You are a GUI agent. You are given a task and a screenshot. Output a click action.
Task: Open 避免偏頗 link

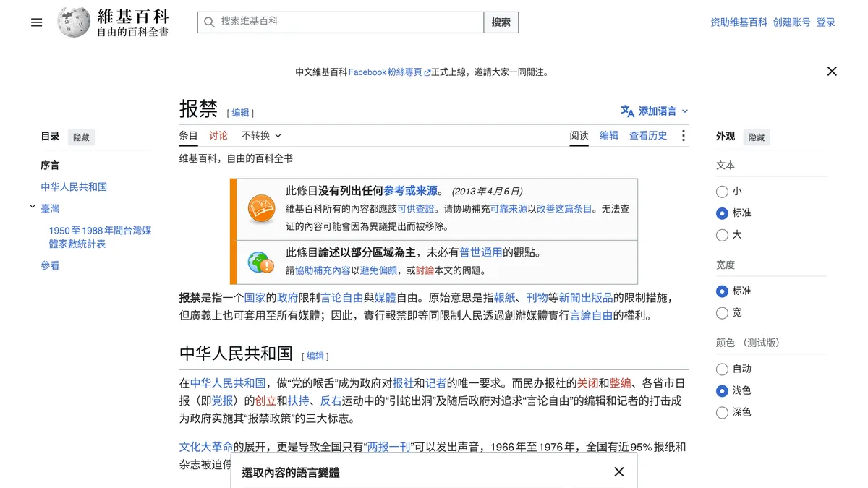[379, 270]
